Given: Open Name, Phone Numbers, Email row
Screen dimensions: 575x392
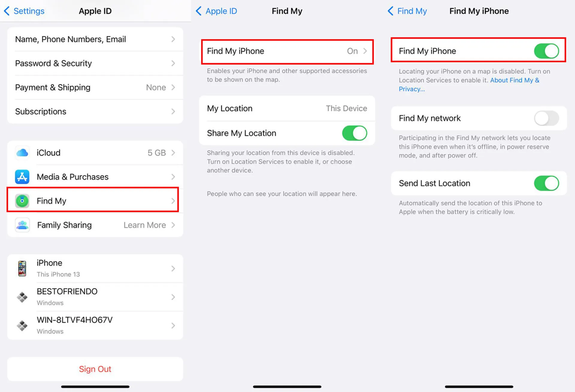Looking at the screenshot, I should 95,39.
